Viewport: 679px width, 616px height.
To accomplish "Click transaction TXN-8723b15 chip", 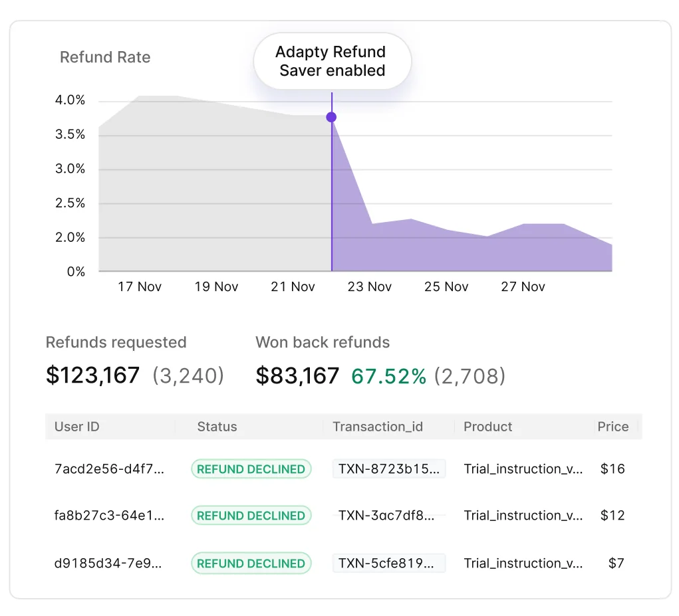I will [x=388, y=468].
